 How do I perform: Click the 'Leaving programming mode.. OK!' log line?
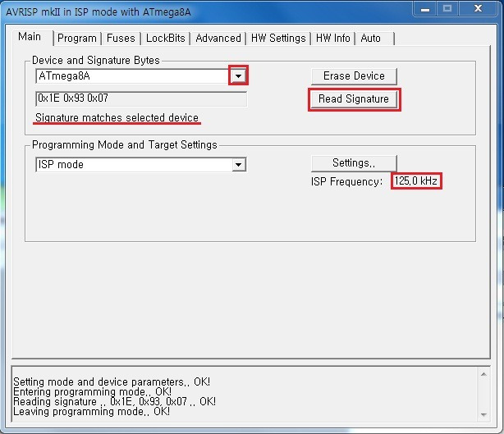91,412
